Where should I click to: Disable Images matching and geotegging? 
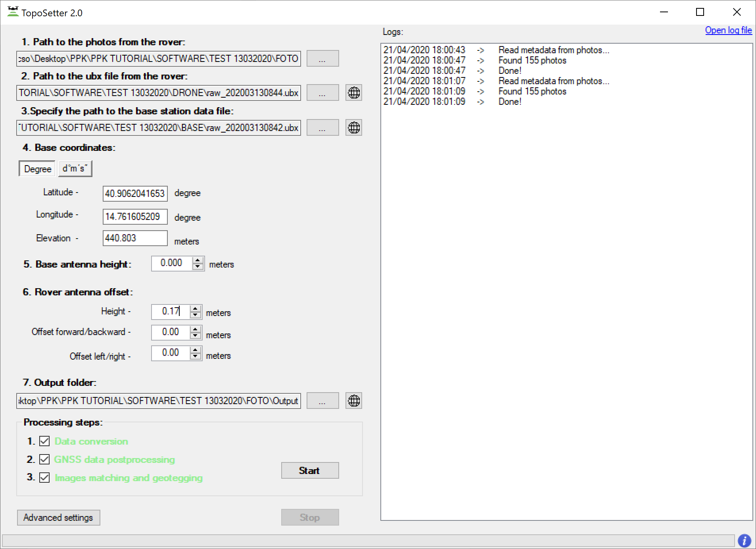45,478
